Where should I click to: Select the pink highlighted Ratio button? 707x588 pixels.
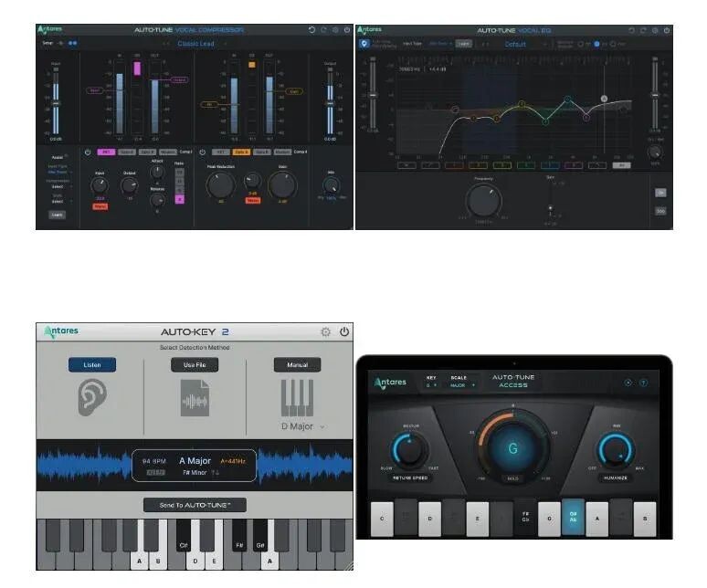coord(179,199)
